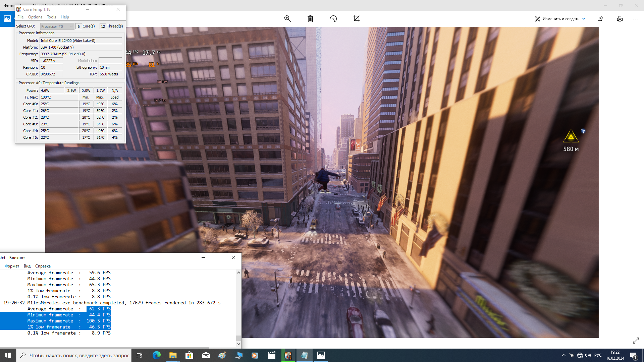Screen dimensions: 644x362
Task: Open the Notepad Формат menu
Action: (x=12, y=266)
